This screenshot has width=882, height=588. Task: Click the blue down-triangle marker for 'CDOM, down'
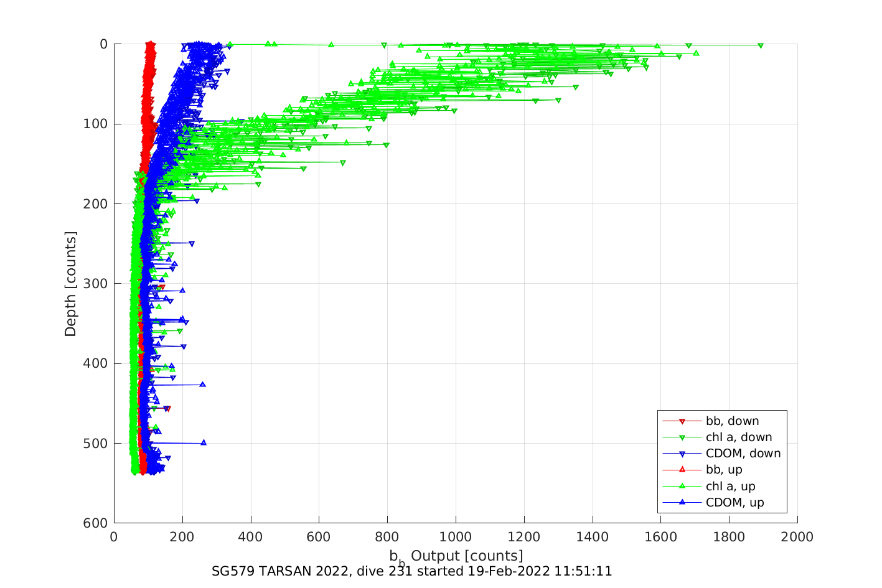coord(682,454)
